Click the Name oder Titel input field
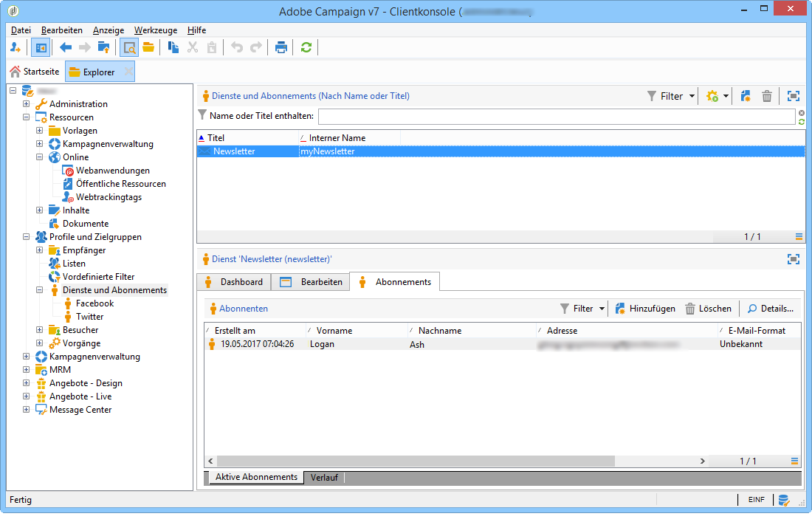The width and height of the screenshot is (812, 522). (x=557, y=117)
